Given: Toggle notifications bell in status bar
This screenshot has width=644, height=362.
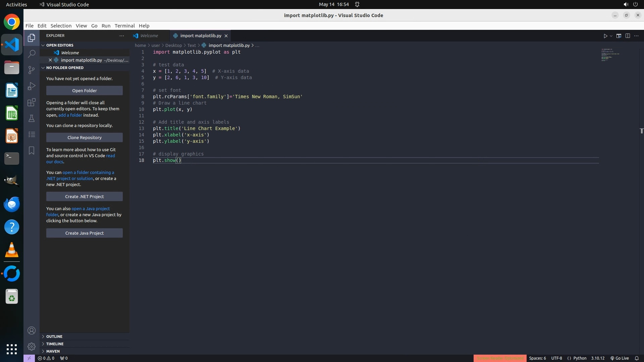Looking at the screenshot, I should coord(637,358).
